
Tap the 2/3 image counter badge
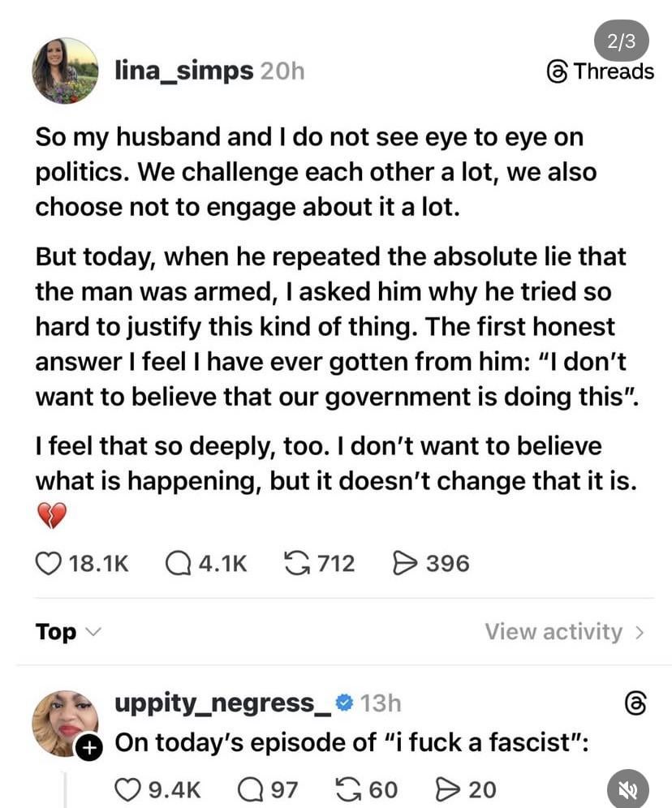click(621, 41)
